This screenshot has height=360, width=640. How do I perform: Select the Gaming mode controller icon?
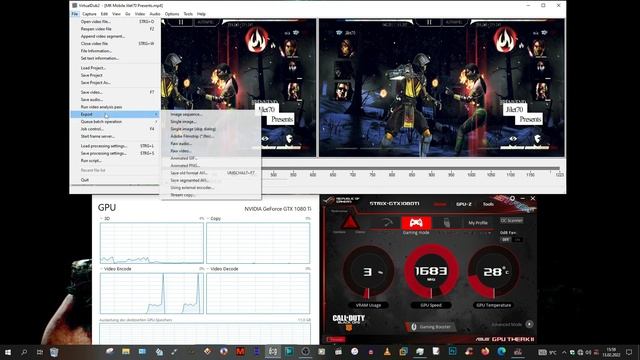tap(416, 223)
